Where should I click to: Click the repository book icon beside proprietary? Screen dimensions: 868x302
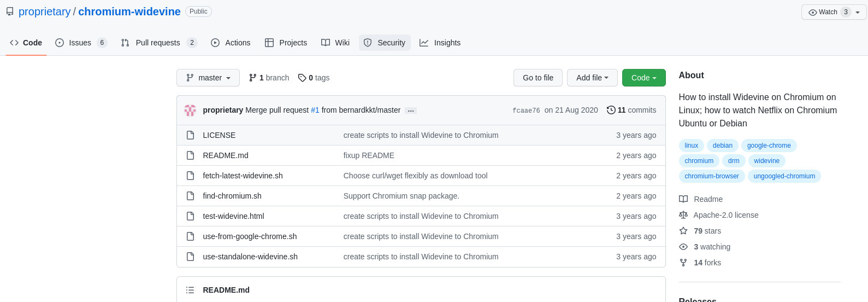(10, 11)
